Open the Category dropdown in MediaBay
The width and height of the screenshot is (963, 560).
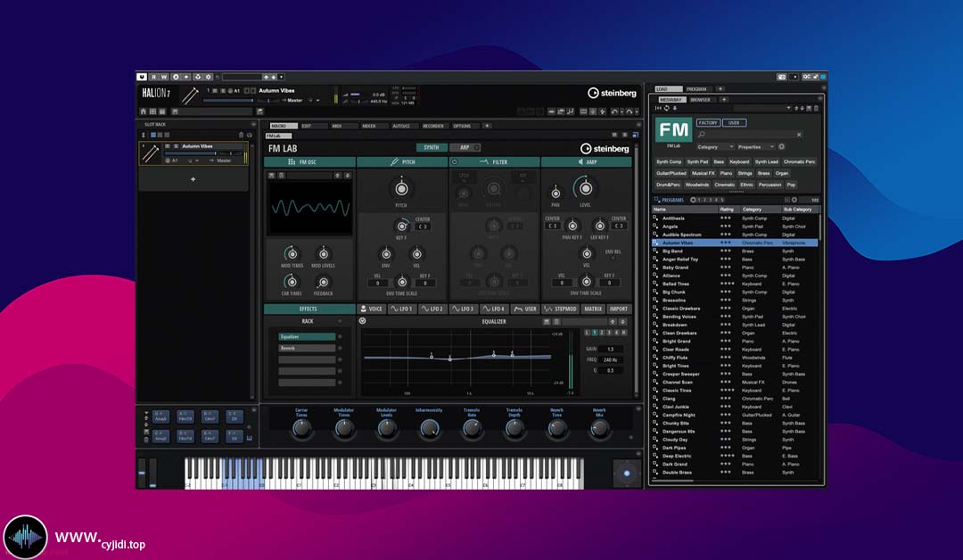point(714,147)
